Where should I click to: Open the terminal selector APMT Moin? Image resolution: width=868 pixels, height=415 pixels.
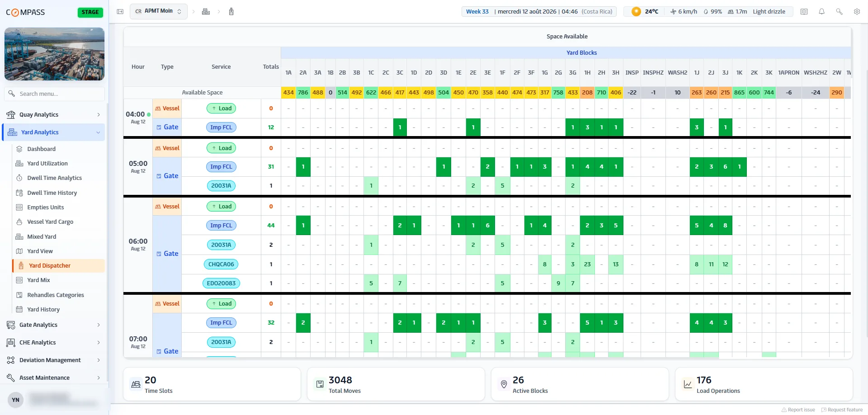click(x=158, y=11)
